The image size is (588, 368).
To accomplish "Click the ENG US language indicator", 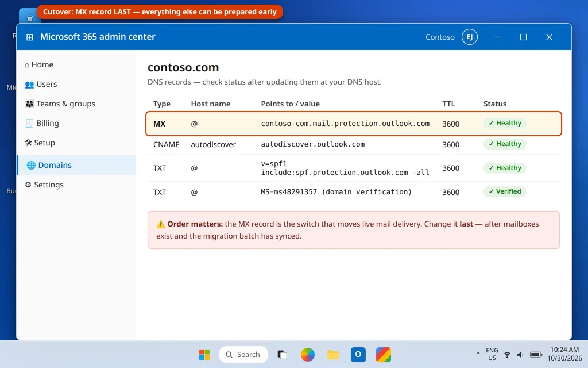I will pos(492,354).
